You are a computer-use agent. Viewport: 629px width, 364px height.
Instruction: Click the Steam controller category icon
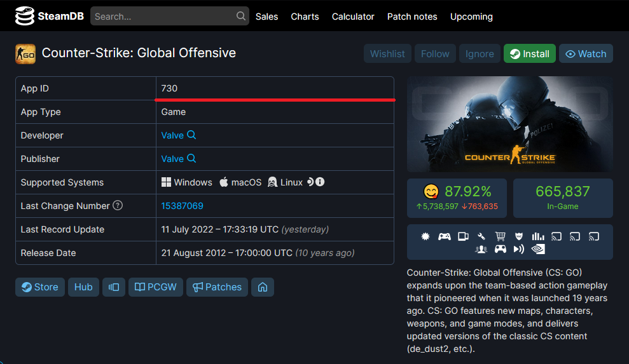tap(501, 250)
